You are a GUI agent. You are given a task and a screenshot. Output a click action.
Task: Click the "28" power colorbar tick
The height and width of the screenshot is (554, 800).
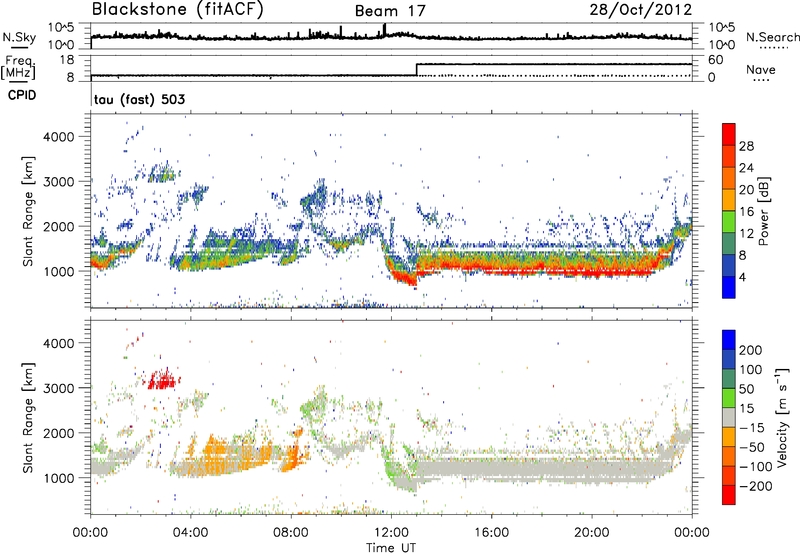point(746,146)
